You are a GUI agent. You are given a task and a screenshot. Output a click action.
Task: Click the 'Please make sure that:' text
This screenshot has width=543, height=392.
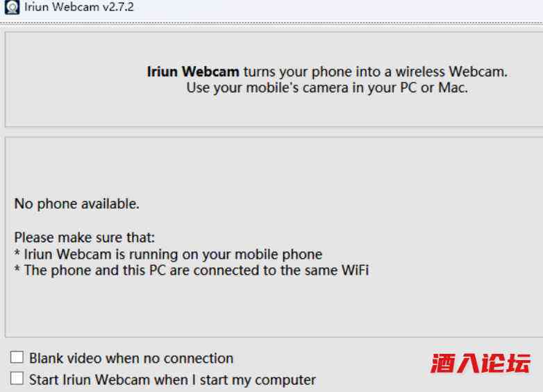point(85,238)
